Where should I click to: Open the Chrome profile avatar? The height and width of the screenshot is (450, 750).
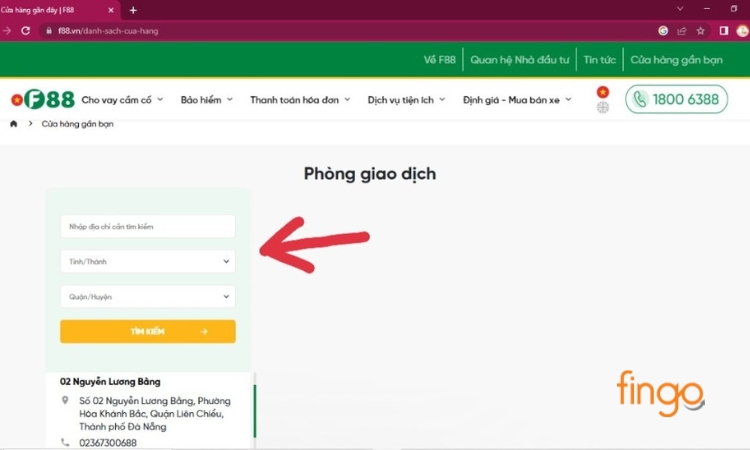point(742,31)
